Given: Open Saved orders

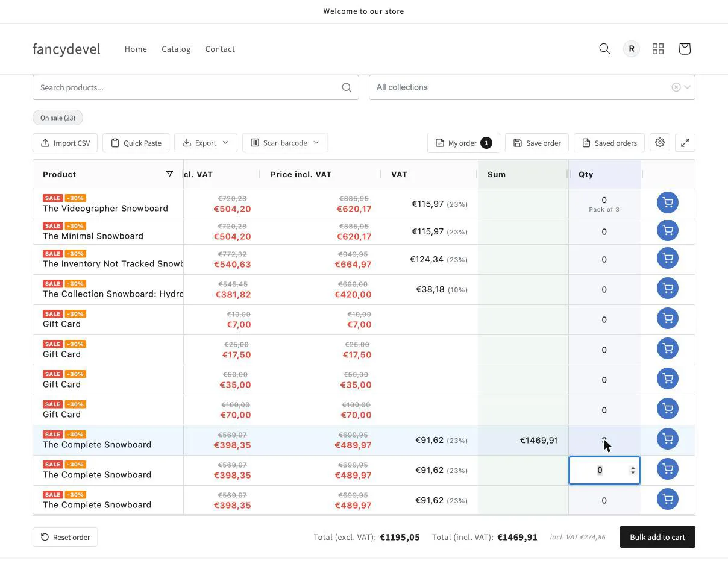Looking at the screenshot, I should [609, 143].
